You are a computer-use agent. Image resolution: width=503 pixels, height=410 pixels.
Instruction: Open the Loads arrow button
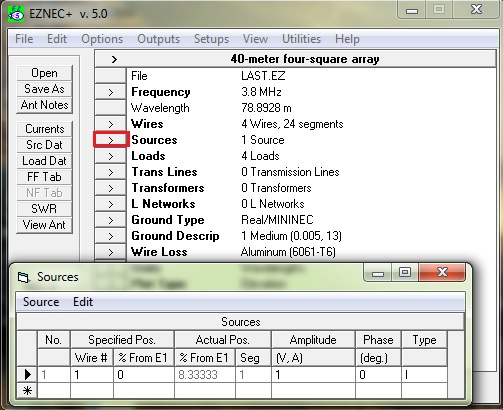click(x=111, y=156)
